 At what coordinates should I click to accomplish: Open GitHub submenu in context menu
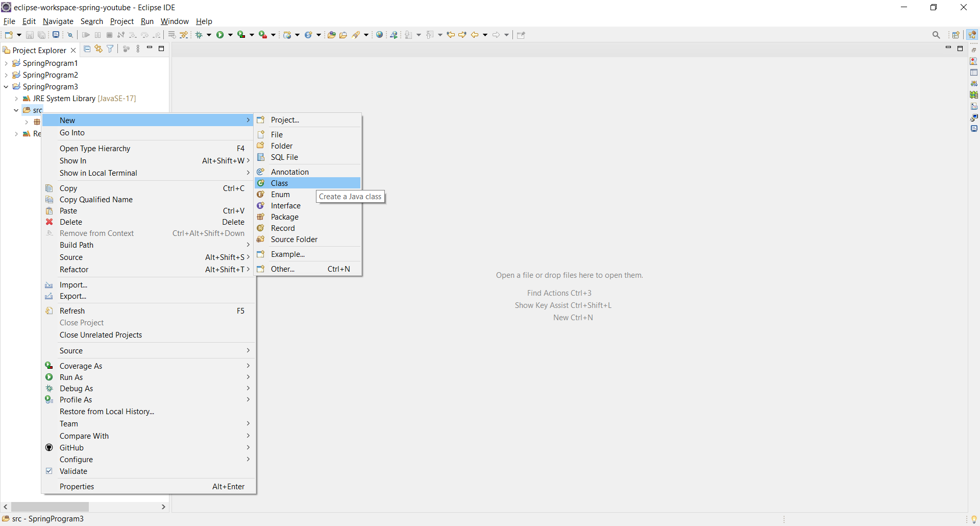coord(148,447)
